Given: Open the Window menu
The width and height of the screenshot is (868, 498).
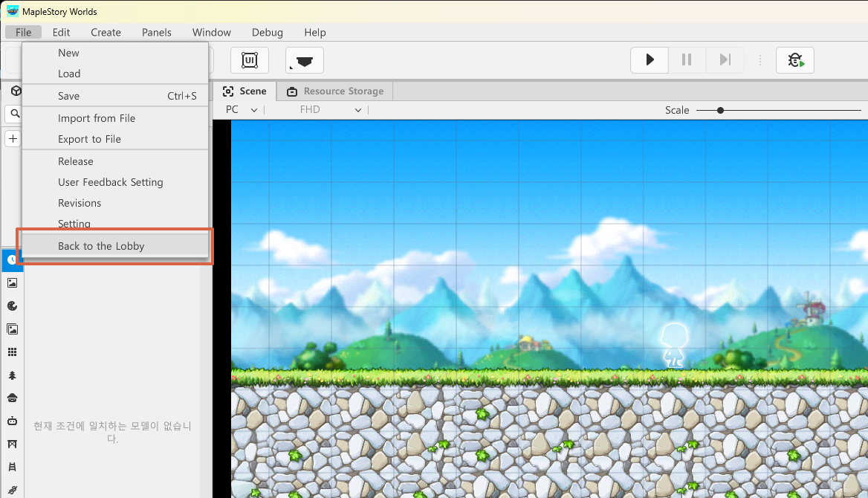Looking at the screenshot, I should (212, 32).
